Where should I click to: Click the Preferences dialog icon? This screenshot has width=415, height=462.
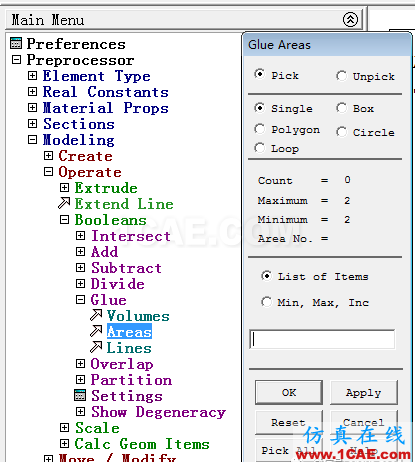click(16, 43)
